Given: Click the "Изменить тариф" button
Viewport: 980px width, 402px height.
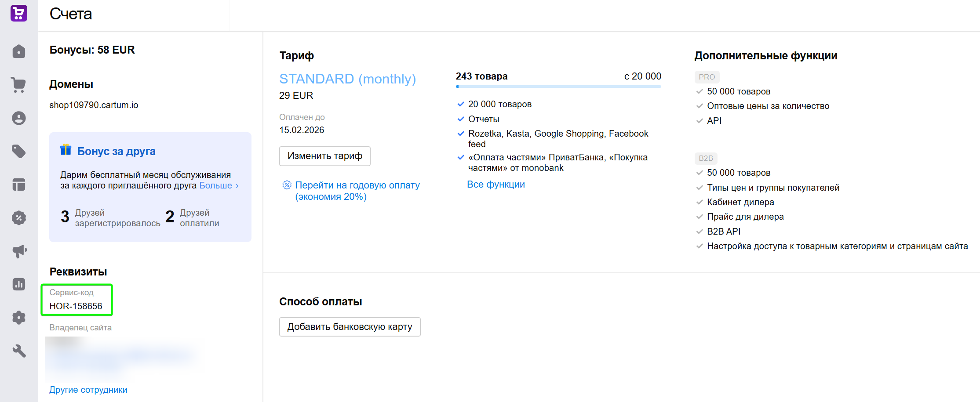Looking at the screenshot, I should click(324, 156).
